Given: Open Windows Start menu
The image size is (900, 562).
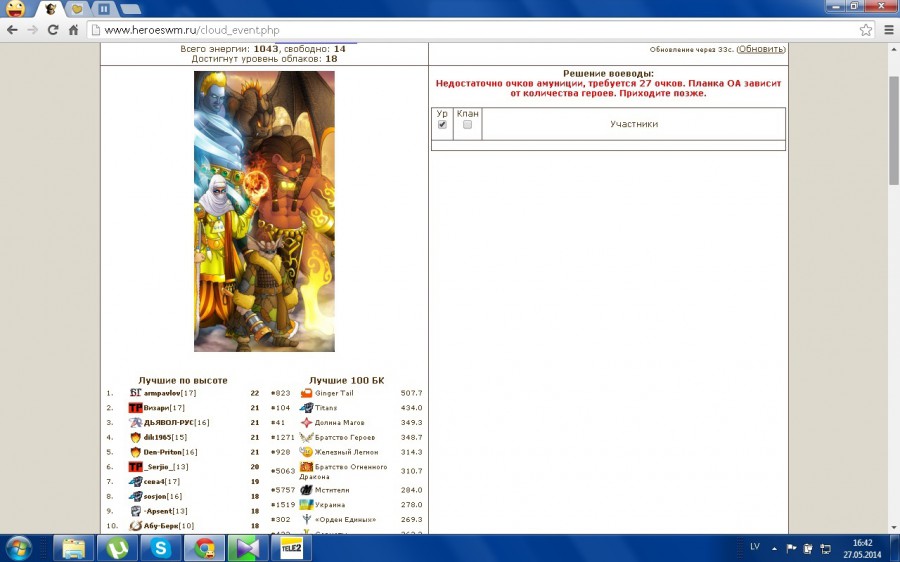Looking at the screenshot, I should (x=19, y=549).
